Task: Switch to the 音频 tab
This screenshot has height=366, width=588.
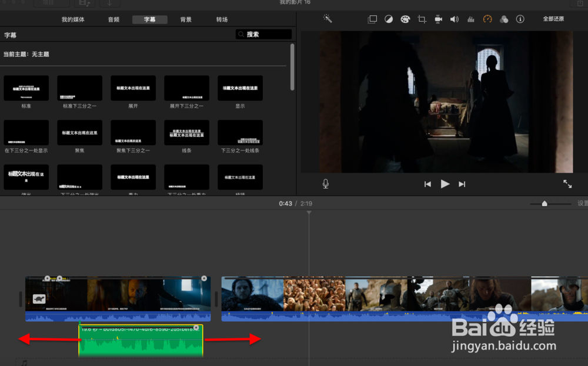Action: coord(113,19)
